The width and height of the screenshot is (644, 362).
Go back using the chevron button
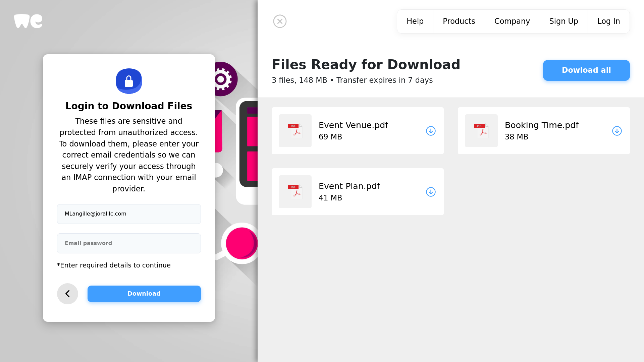(67, 294)
